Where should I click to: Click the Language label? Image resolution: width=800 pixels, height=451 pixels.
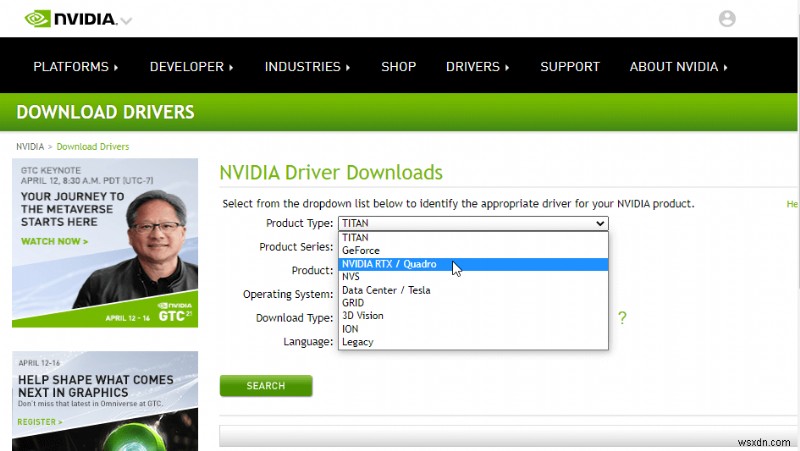click(x=308, y=341)
